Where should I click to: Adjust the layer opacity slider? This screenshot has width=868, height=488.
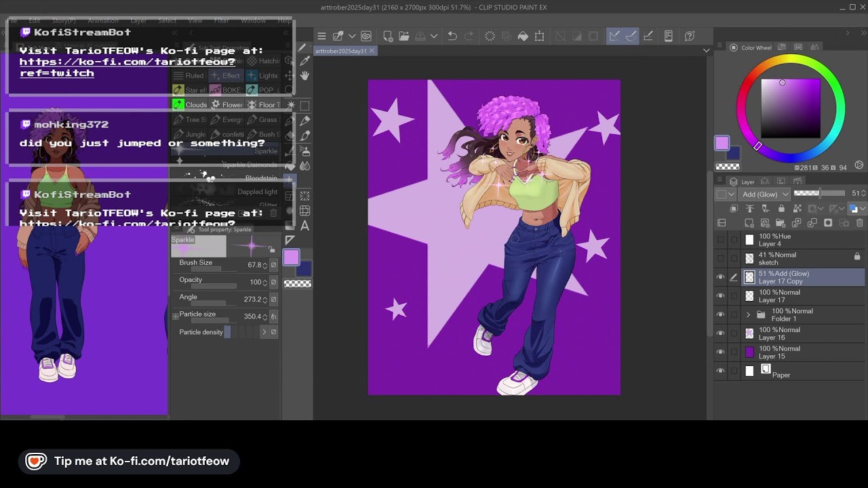821,194
